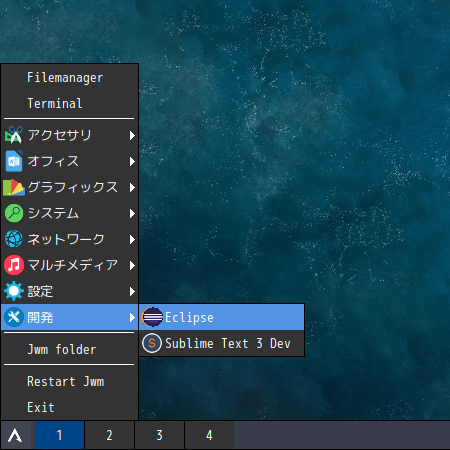Click the scissors icon beside アクセサリ

click(14, 135)
